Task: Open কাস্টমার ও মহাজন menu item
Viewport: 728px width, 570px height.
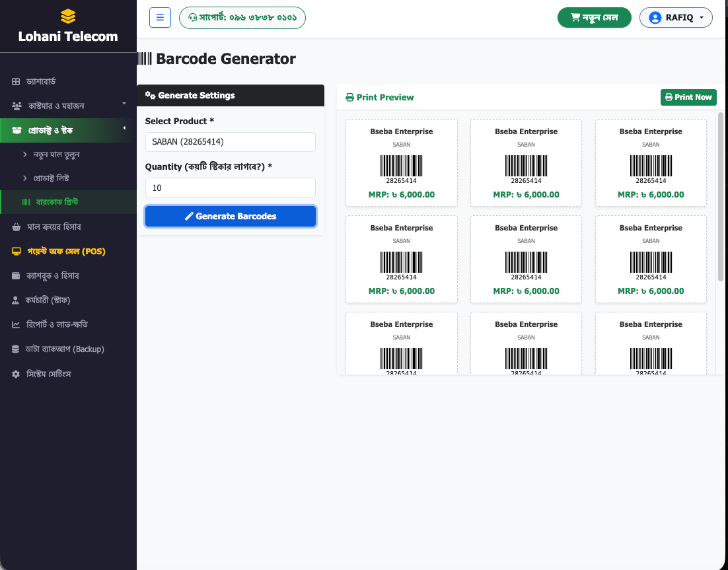Action: [68, 106]
